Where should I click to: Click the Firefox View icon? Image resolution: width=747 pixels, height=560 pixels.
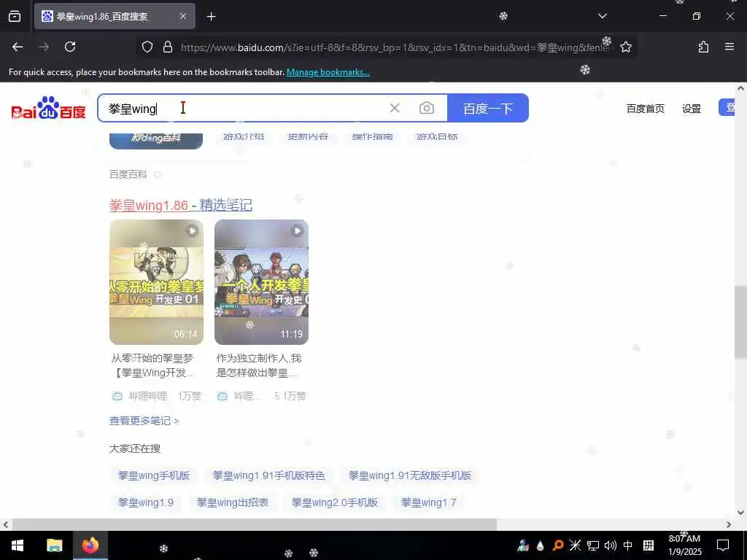tap(15, 17)
